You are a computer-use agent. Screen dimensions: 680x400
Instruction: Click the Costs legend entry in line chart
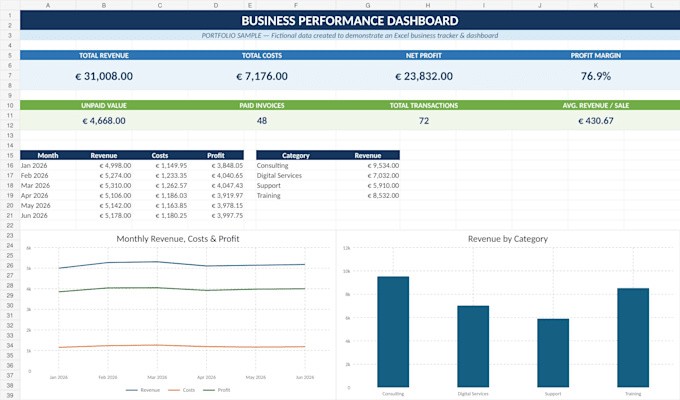coord(182,390)
